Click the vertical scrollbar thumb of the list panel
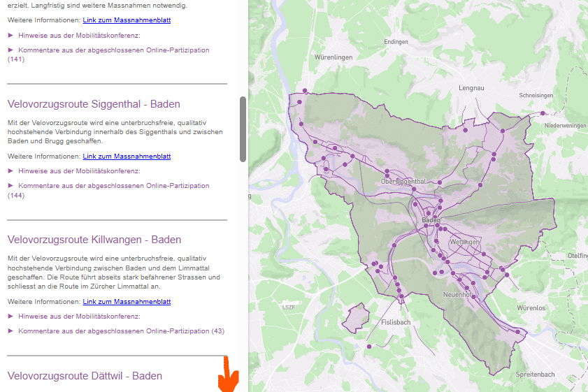The height and width of the screenshot is (392, 588). [243, 129]
